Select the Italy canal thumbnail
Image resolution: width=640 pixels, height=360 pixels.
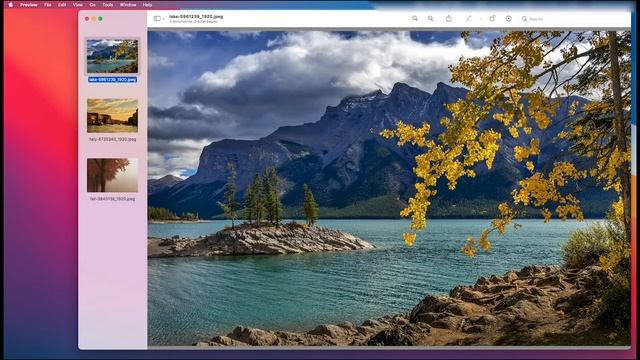click(x=112, y=116)
